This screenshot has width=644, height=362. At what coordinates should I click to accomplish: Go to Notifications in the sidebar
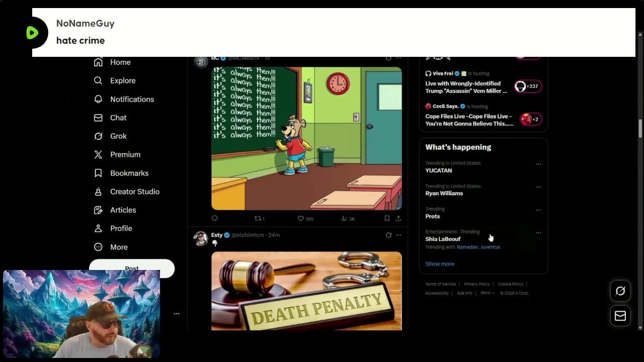point(124,99)
